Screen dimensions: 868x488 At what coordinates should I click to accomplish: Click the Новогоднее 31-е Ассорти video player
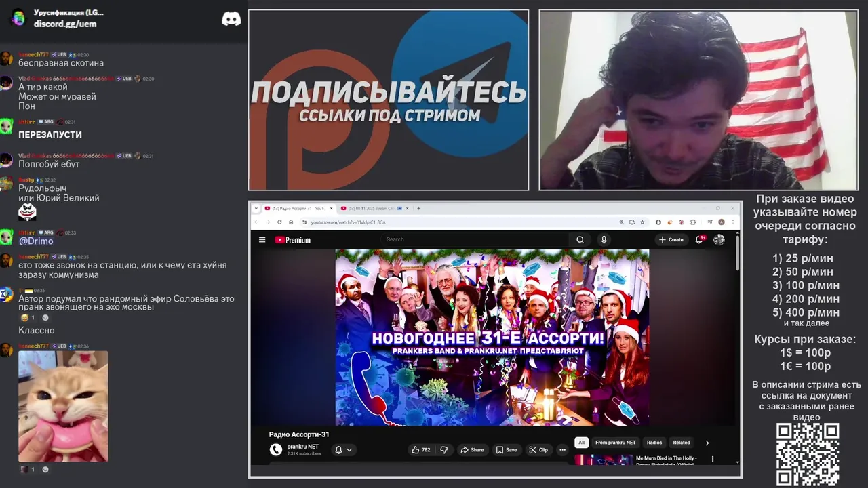[492, 338]
